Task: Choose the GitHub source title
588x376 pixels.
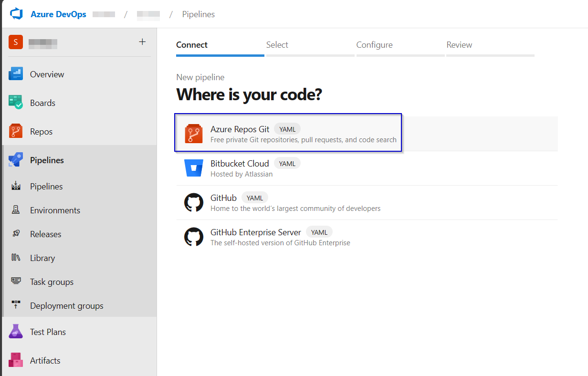Action: pyautogui.click(x=223, y=198)
